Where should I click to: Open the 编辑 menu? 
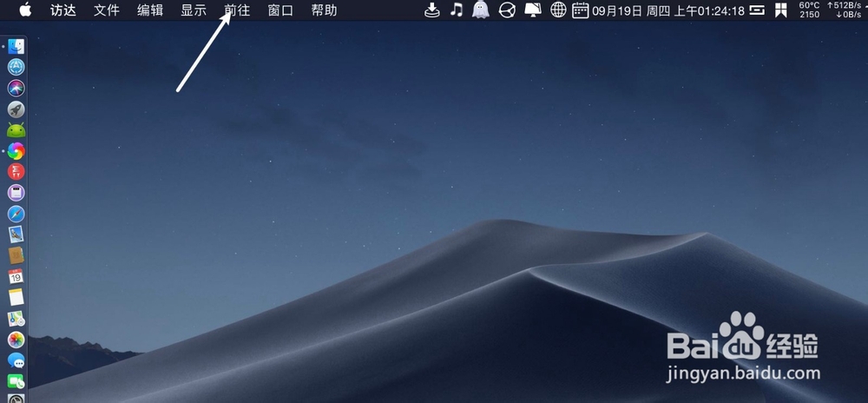[x=150, y=10]
